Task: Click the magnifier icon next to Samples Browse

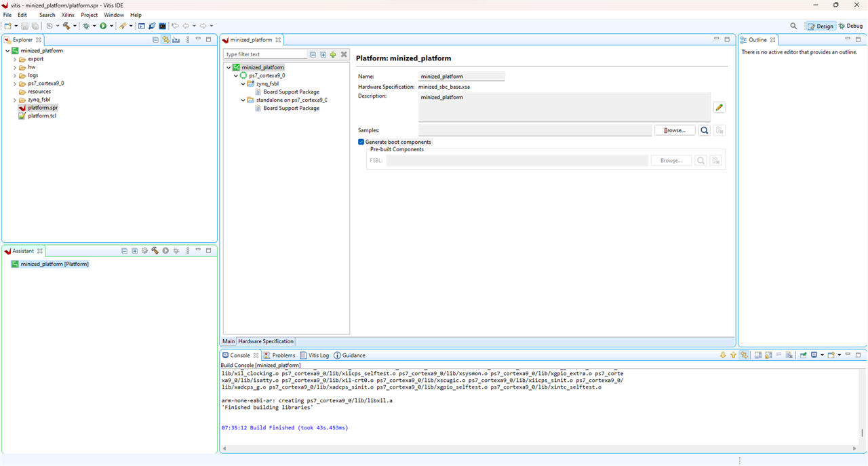Action: [x=705, y=130]
